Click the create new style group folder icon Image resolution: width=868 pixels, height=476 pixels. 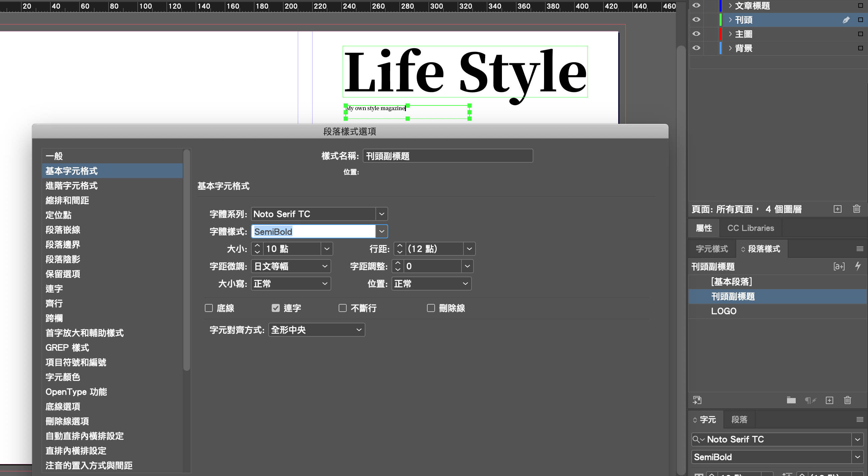[791, 400]
